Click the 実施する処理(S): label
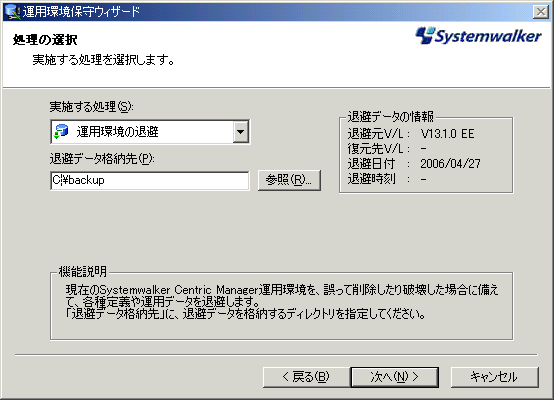This screenshot has width=554, height=400. tap(92, 106)
